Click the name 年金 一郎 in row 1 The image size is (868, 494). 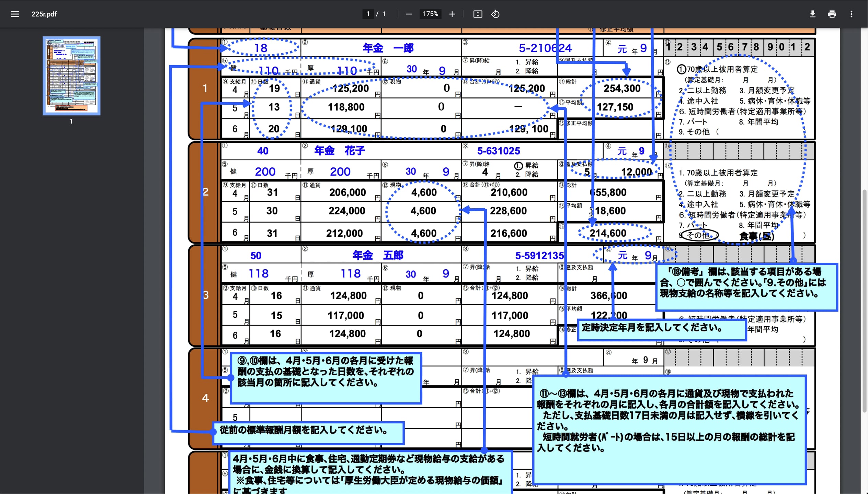(387, 48)
